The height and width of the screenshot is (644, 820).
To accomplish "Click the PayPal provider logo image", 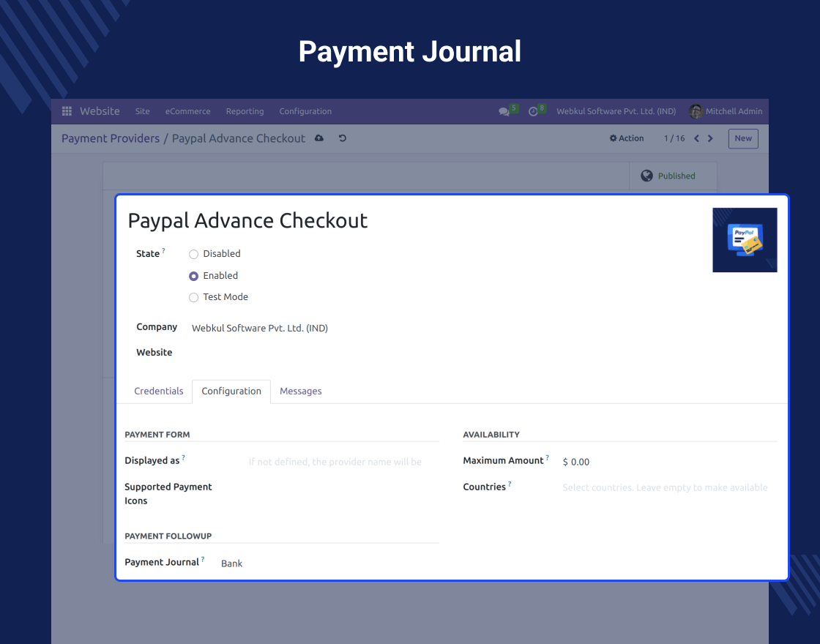I will click(x=745, y=240).
